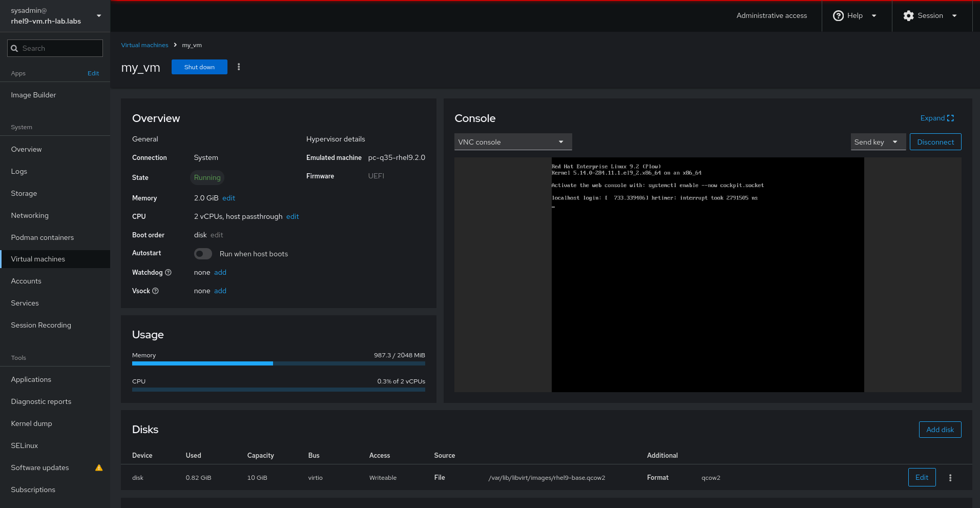This screenshot has height=508, width=980.
Task: Click edit link next to Memory
Action: (228, 198)
